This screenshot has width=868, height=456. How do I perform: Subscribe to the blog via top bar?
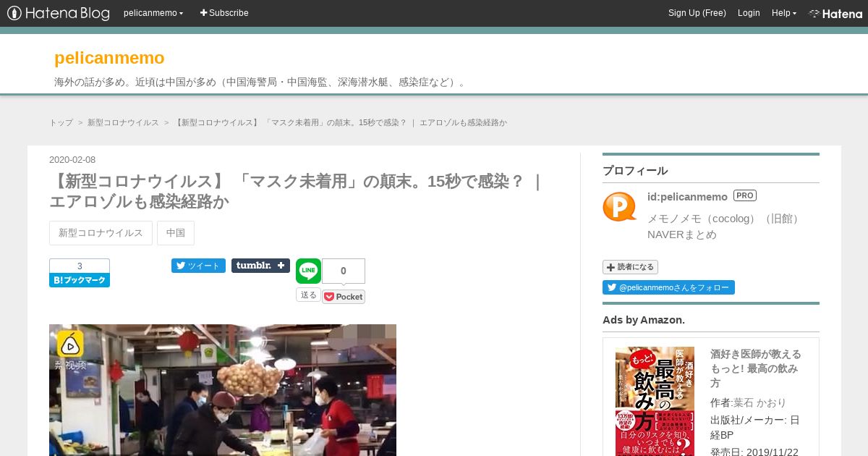[224, 13]
